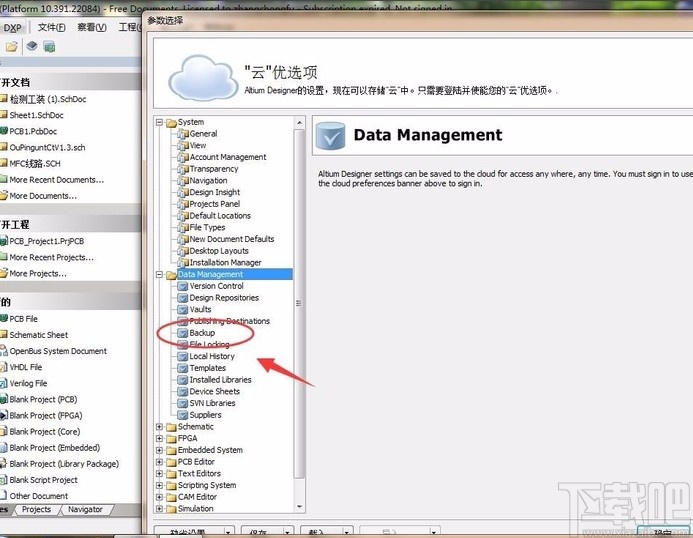Open the DXP menu
Viewport: 693px width, 538px height.
pos(12,28)
